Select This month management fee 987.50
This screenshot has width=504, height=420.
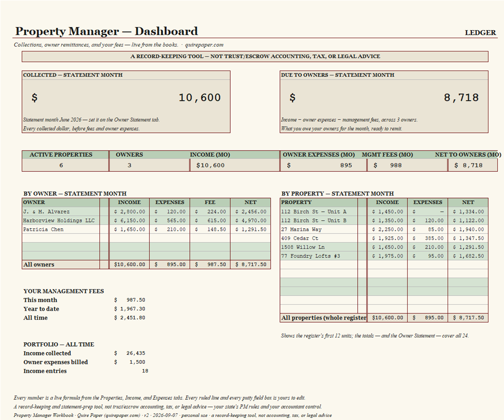tap(129, 300)
